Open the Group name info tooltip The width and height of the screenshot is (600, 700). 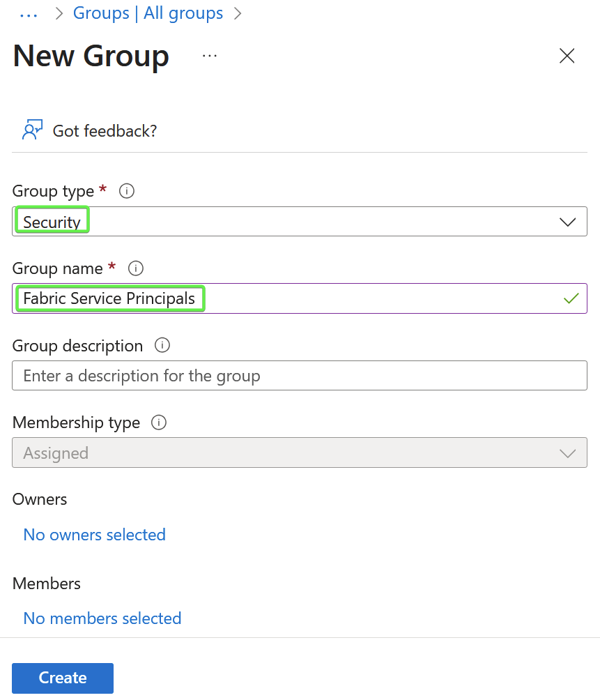coord(135,268)
